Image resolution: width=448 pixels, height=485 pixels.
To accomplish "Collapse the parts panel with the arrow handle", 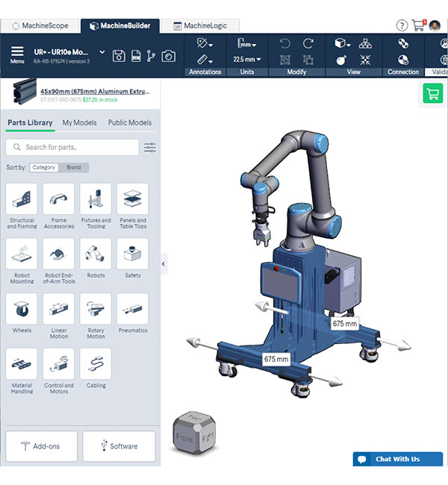I will point(164,264).
